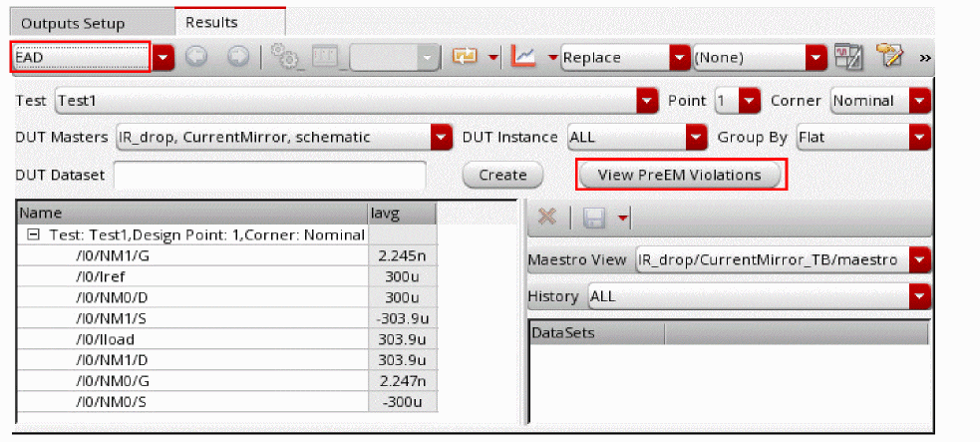
Task: Click the delete X icon above Maestro View
Action: pyautogui.click(x=546, y=217)
